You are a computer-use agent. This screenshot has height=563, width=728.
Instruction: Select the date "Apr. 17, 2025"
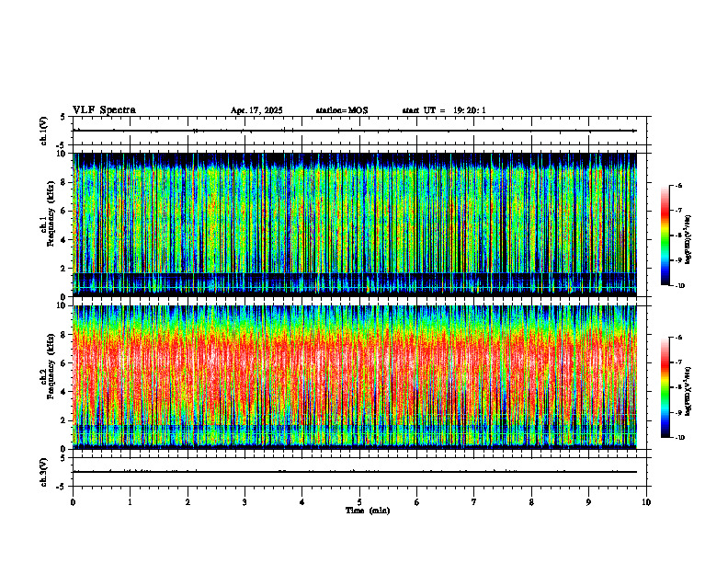[x=256, y=110]
